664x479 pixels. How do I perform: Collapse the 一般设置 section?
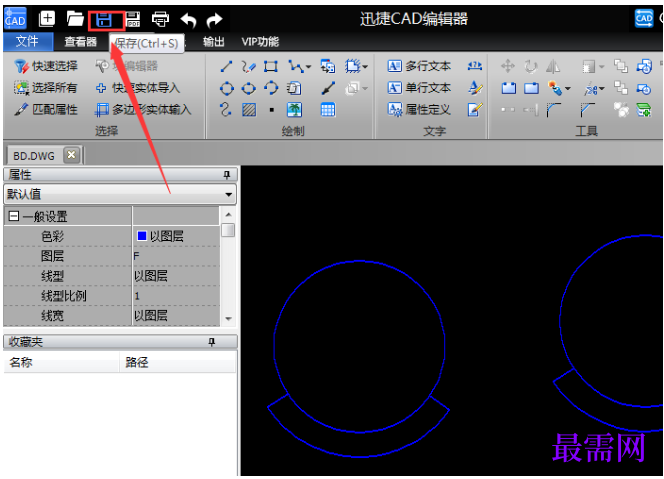pyautogui.click(x=14, y=216)
